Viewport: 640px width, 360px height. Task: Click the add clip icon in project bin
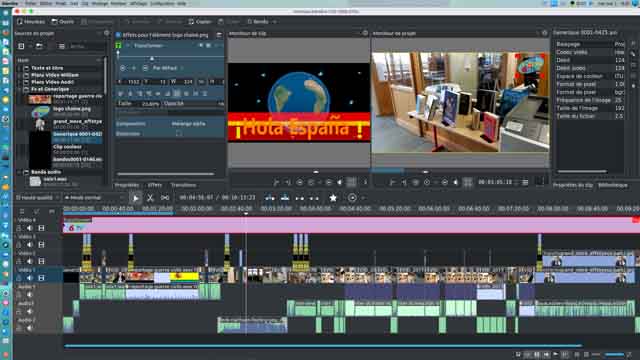(21, 47)
